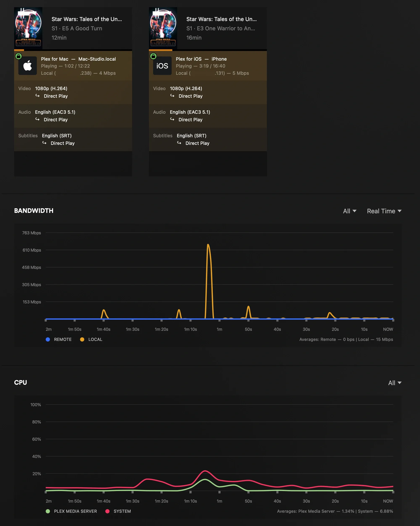Image resolution: width=420 pixels, height=526 pixels.
Task: Click Plex for Mac — Mac-Studio.local text
Action: 78,59
